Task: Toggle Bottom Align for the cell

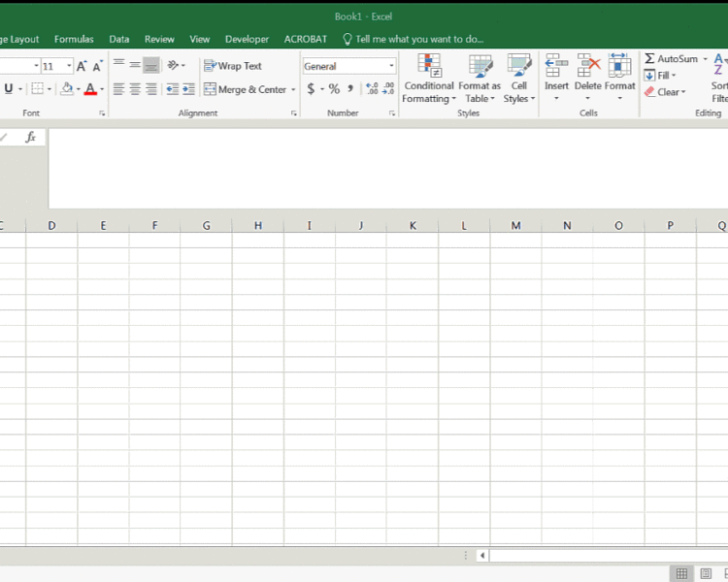Action: 151,66
